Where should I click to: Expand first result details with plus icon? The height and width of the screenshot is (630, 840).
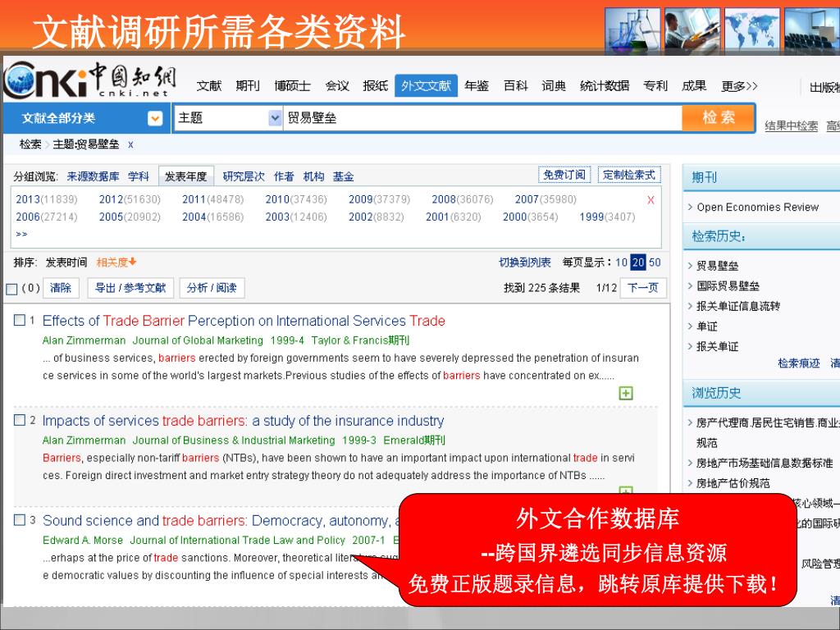pos(626,393)
